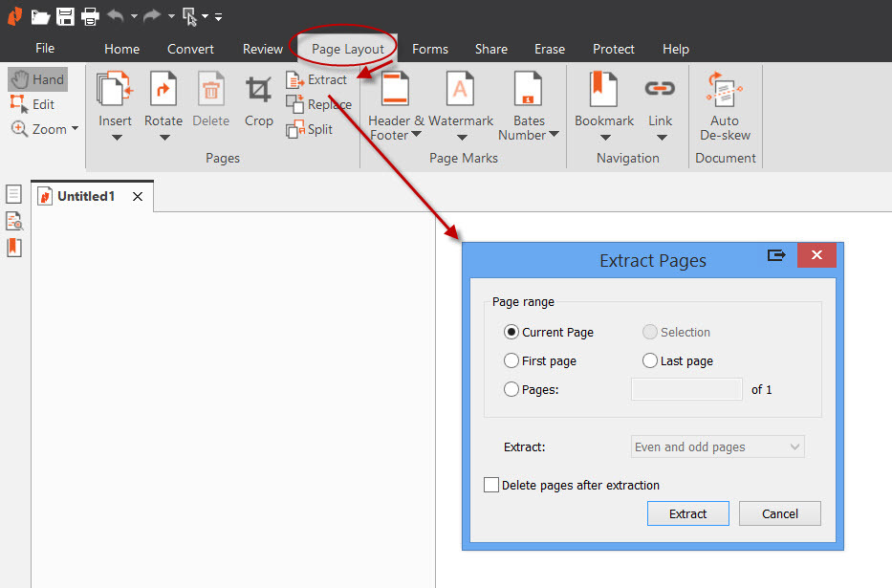Click the Save icon in title bar

65,16
